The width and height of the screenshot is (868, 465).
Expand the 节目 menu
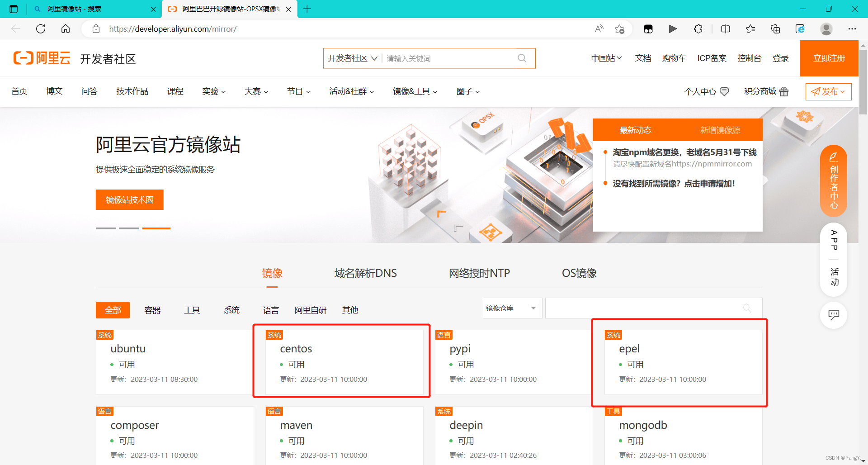point(299,91)
